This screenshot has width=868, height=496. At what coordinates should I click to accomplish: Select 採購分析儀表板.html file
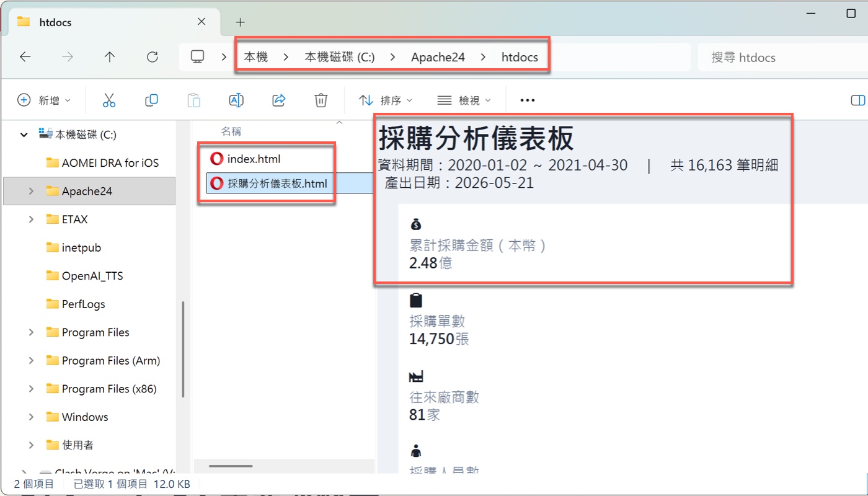[269, 183]
